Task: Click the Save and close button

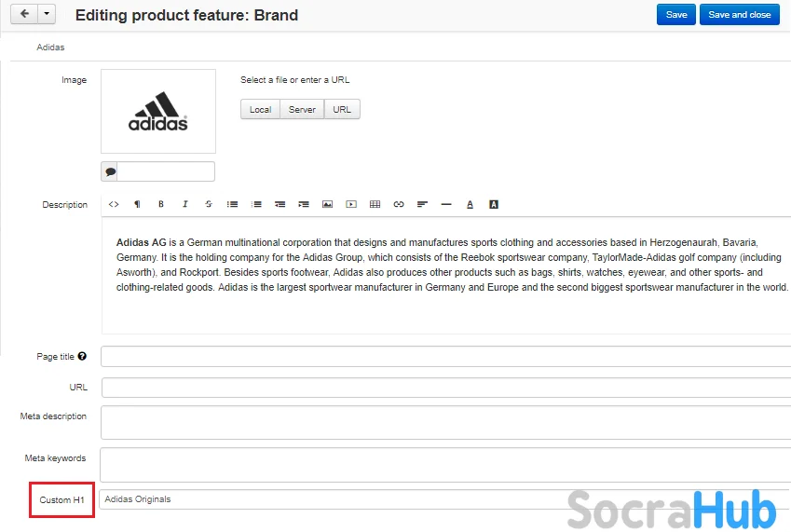Action: pyautogui.click(x=740, y=15)
